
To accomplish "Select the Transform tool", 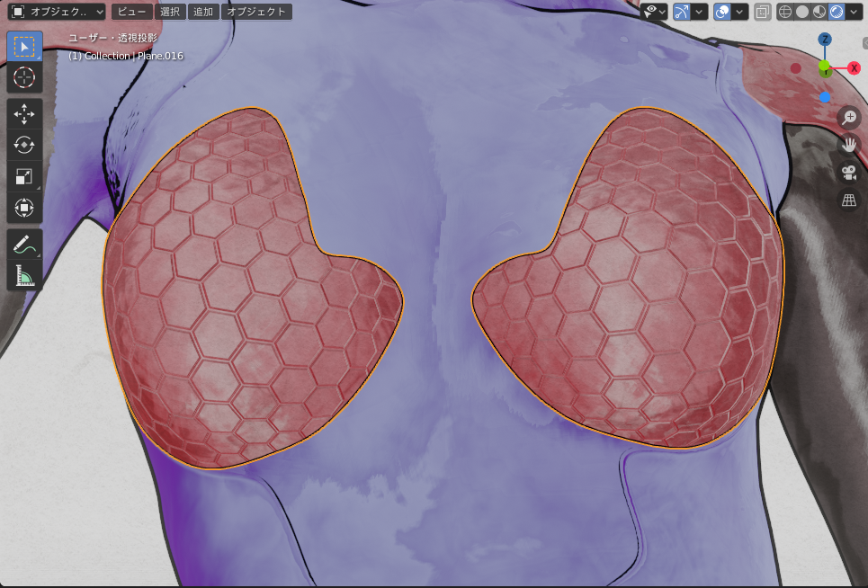I will click(x=24, y=208).
